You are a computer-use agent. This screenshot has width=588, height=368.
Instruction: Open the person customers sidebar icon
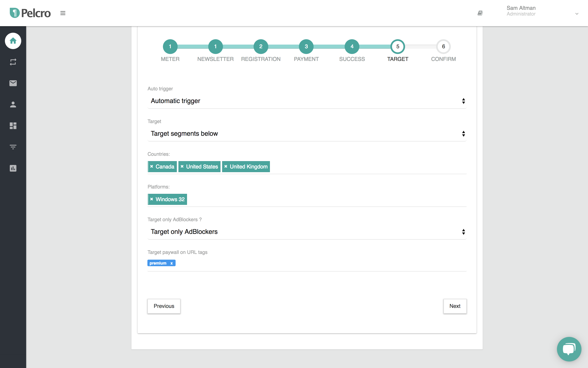coord(13,104)
